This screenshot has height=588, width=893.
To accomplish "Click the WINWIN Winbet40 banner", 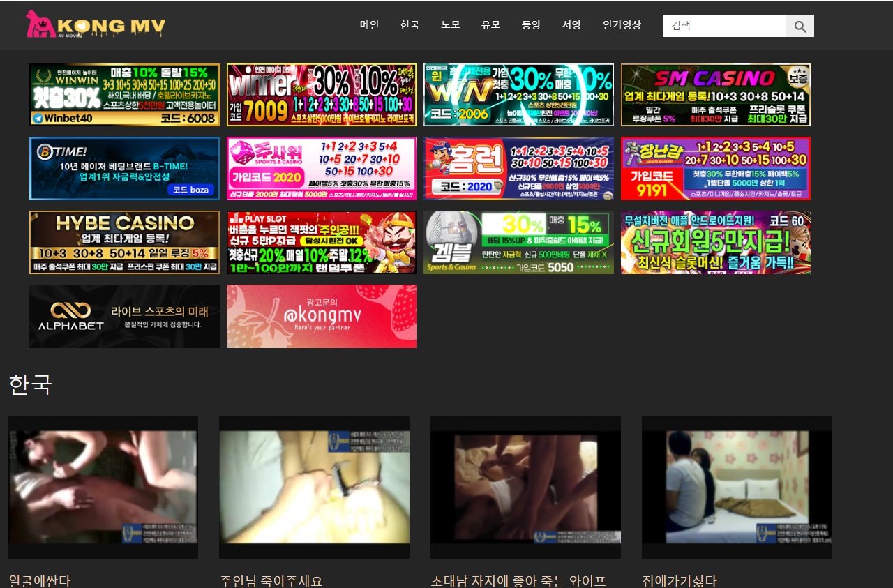I will click(x=124, y=95).
